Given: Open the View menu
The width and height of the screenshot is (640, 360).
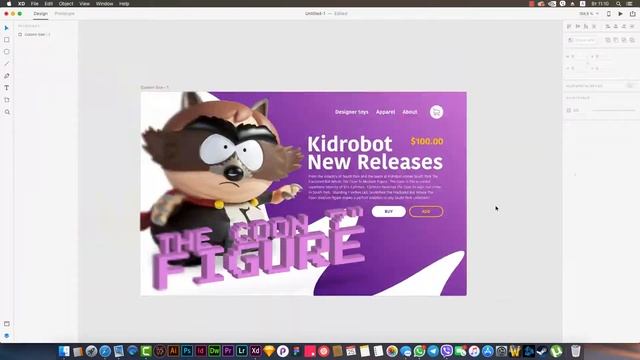Looking at the screenshot, I should tap(84, 4).
